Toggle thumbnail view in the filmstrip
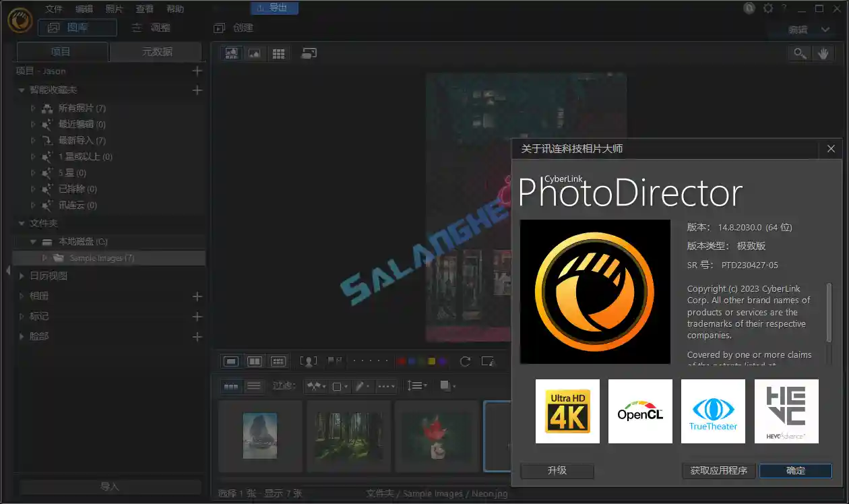The width and height of the screenshot is (849, 504). [230, 385]
